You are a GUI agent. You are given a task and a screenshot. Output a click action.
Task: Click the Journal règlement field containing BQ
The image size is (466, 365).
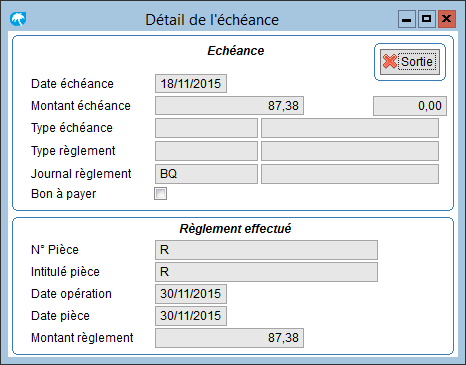pyautogui.click(x=206, y=174)
